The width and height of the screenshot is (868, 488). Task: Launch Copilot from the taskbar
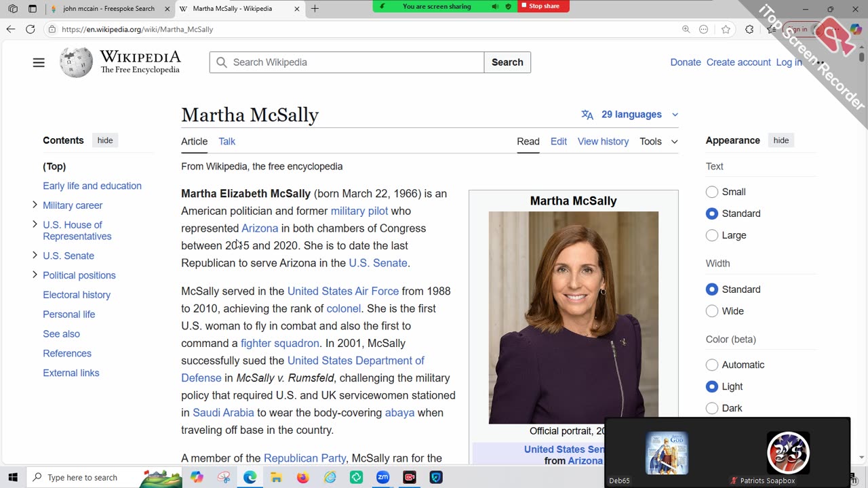(197, 477)
